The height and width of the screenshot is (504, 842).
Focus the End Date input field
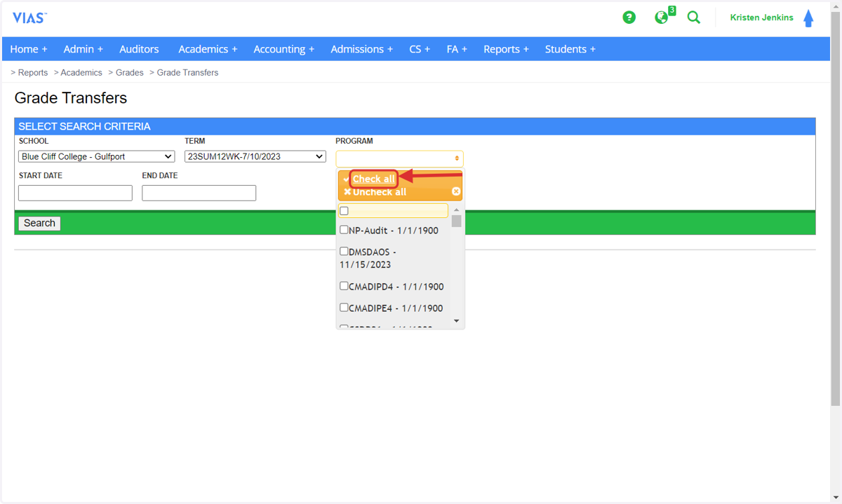click(199, 193)
